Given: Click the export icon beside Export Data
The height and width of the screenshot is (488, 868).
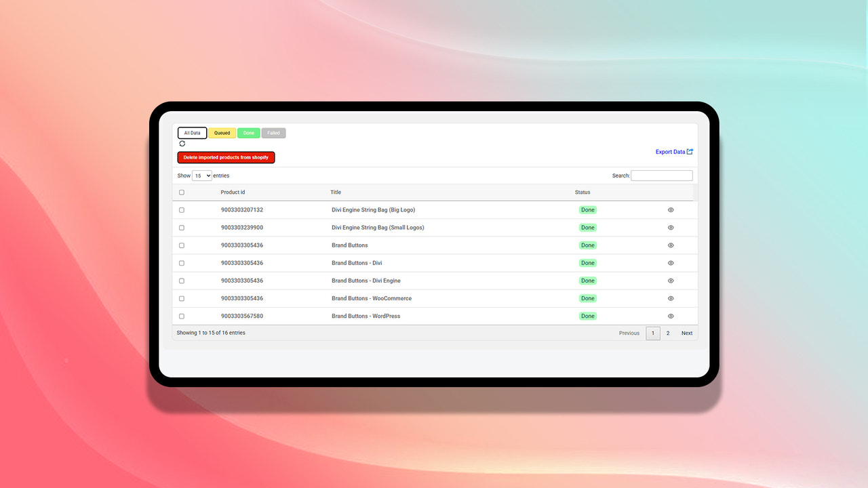Looking at the screenshot, I should [x=690, y=152].
